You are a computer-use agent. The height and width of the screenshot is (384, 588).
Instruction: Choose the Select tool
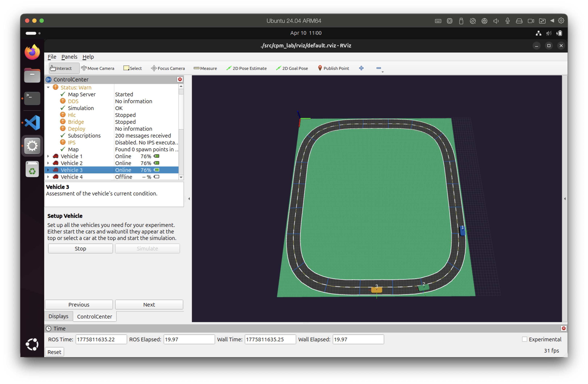[132, 68]
